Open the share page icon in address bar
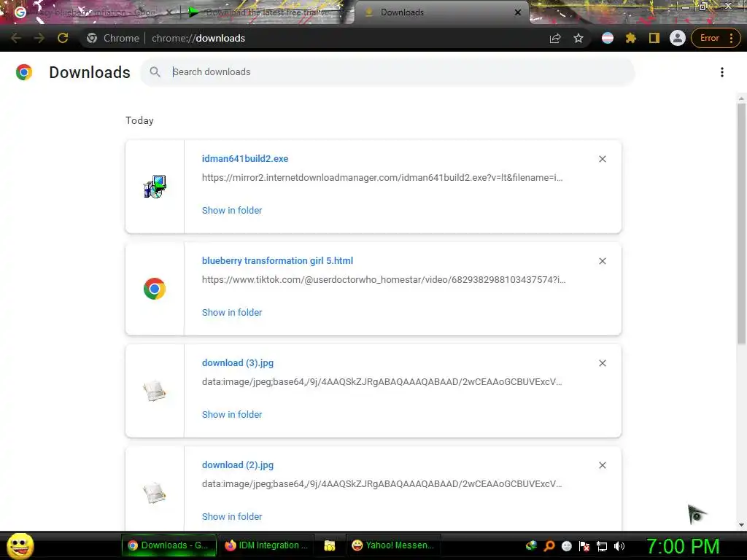This screenshot has height=560, width=747. tap(555, 38)
